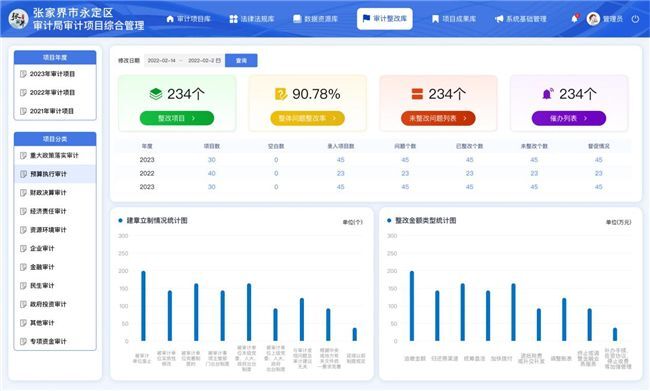Image resolution: width=650 pixels, height=391 pixels.
Task: Open the 系统基础管理 tab
Action: tap(521, 19)
